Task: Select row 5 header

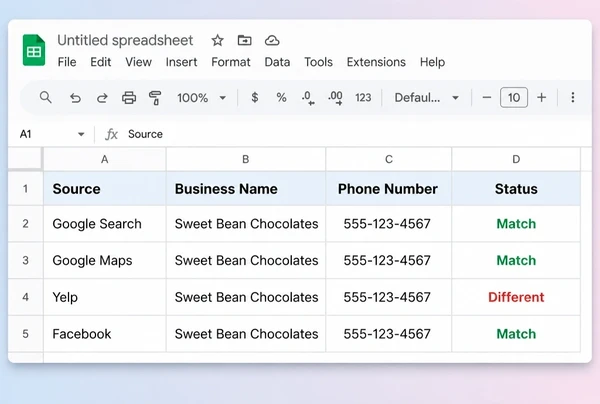Action: (25, 334)
